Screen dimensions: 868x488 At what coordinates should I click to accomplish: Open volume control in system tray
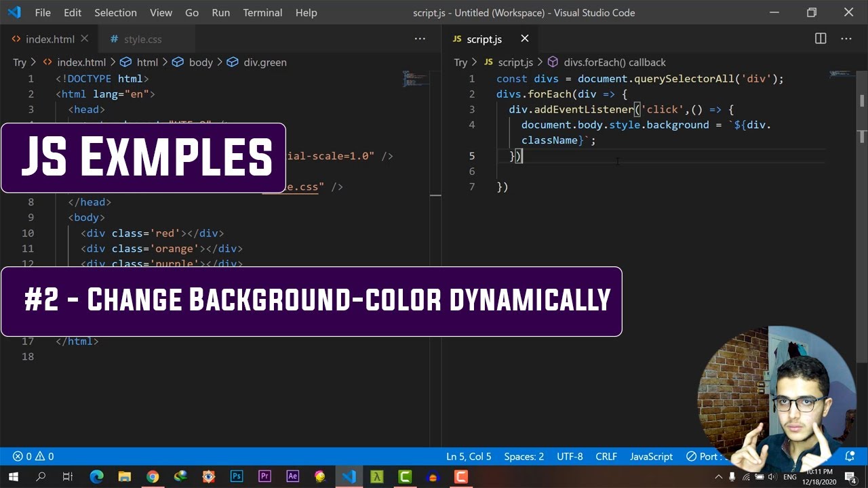coord(772,477)
